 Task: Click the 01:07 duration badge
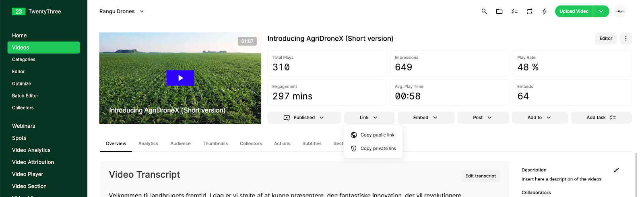click(248, 41)
